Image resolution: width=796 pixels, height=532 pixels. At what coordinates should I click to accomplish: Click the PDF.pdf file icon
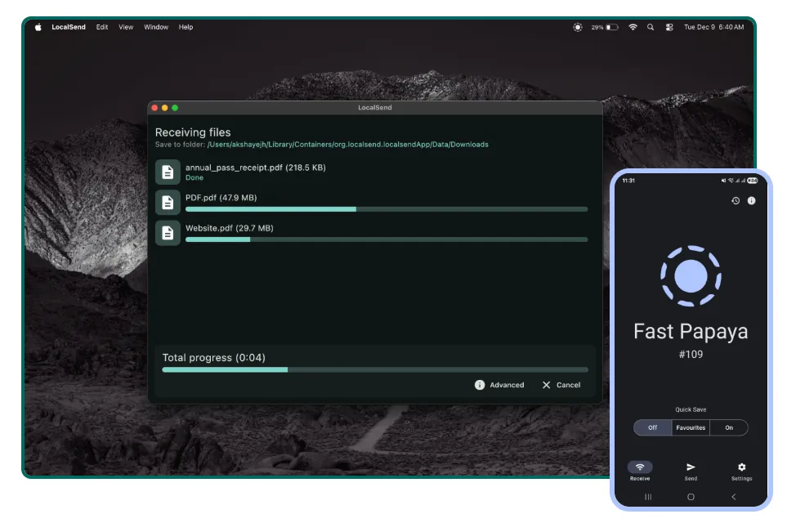[168, 203]
